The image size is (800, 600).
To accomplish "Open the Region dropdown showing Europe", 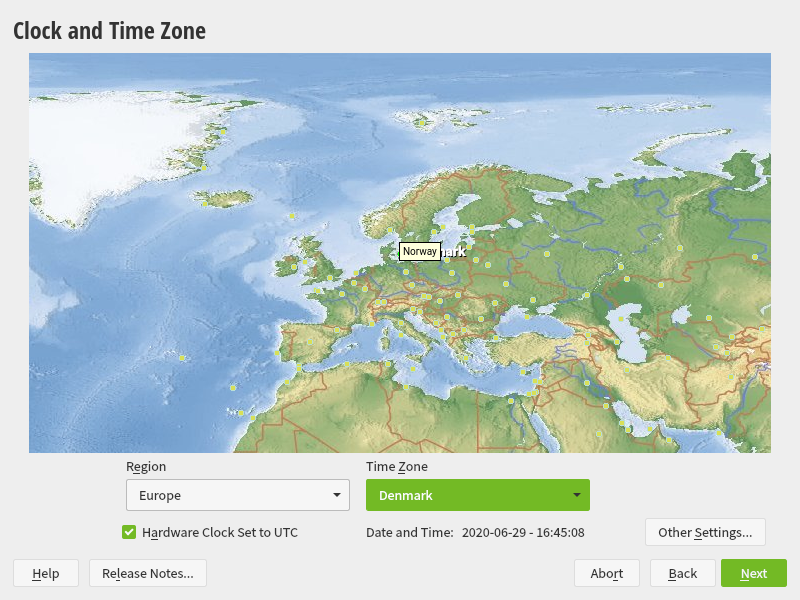I will click(237, 495).
